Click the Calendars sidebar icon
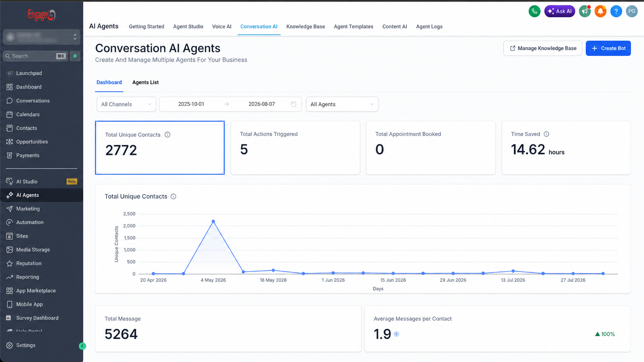 click(10, 114)
